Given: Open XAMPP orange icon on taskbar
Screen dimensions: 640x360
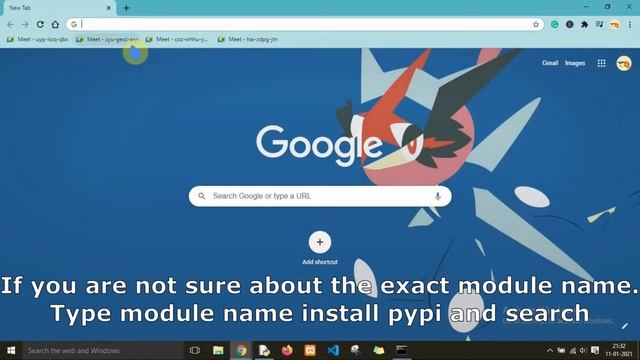Looking at the screenshot, I should pyautogui.click(x=310, y=351).
